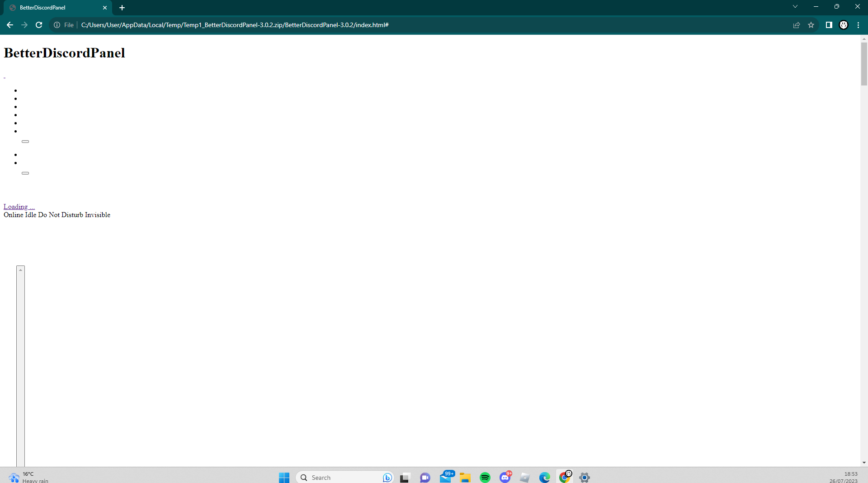Open the tab search dropdown
The height and width of the screenshot is (483, 868).
coord(795,6)
